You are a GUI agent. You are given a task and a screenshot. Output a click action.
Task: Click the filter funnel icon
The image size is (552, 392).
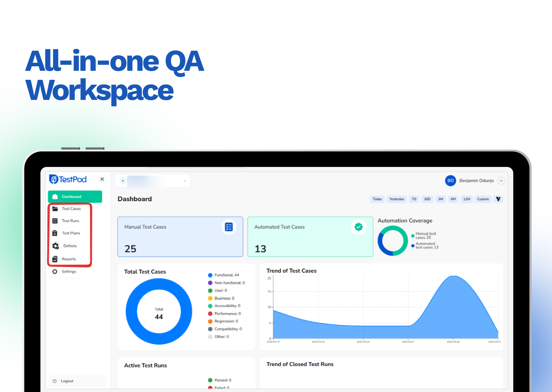tap(498, 199)
